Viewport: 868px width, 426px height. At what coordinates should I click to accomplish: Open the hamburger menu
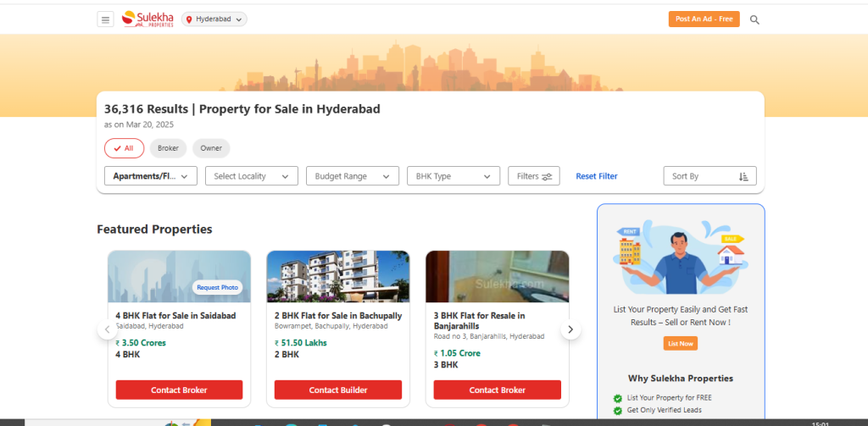tap(105, 19)
